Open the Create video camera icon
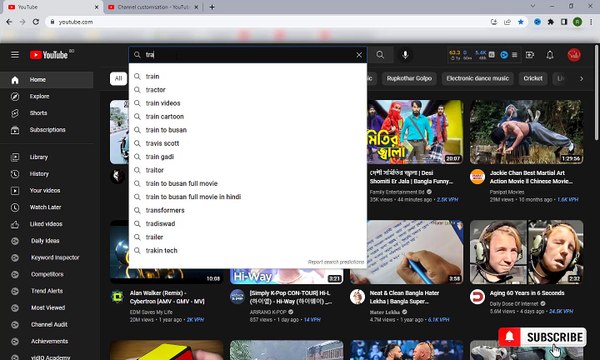The height and width of the screenshot is (360, 600). tap(530, 55)
